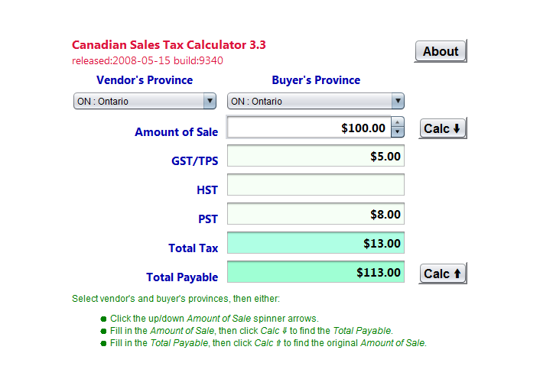
Task: Click the Calc down-arrow button
Action: point(443,128)
